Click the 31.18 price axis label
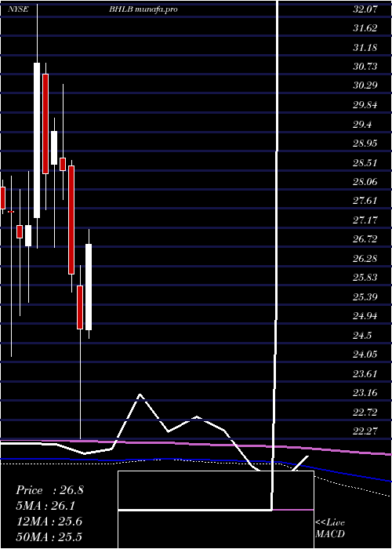Image resolution: width=392 pixels, height=549 pixels. [365, 47]
